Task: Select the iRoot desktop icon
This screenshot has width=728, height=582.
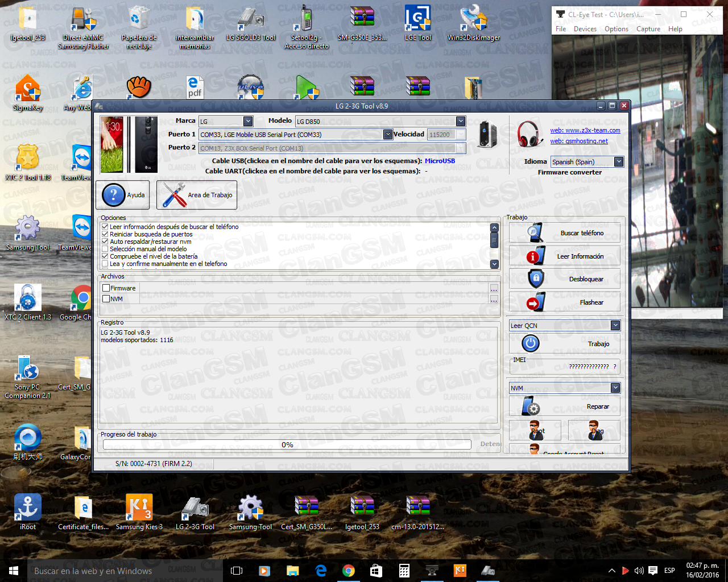Action: click(28, 512)
